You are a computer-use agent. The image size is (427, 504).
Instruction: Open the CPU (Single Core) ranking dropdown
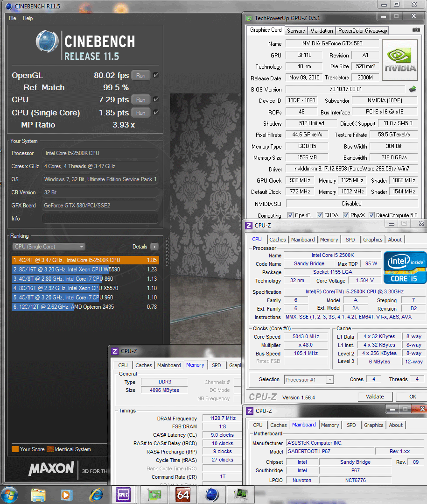49,247
